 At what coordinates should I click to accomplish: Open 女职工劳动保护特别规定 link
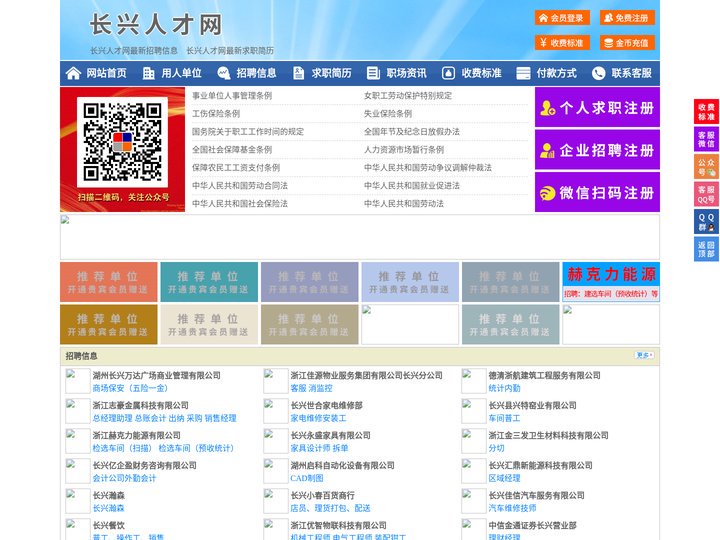[408, 96]
